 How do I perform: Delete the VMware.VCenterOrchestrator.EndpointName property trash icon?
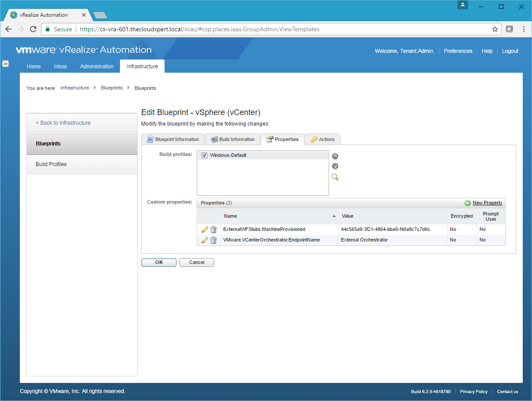tap(214, 240)
